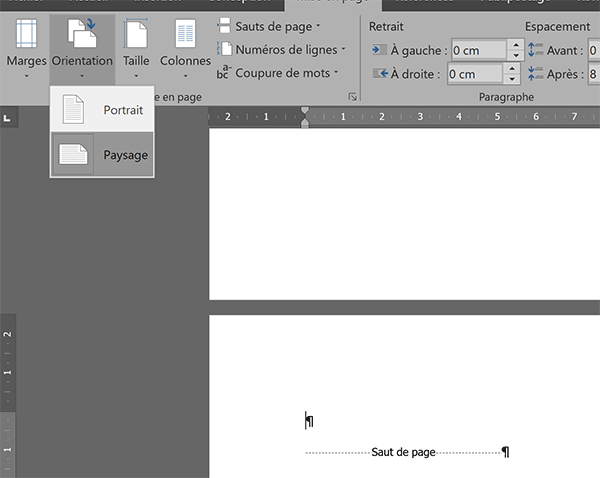Screen dimensions: 600x478
Task: Click the Avant spacing field
Action: point(594,50)
